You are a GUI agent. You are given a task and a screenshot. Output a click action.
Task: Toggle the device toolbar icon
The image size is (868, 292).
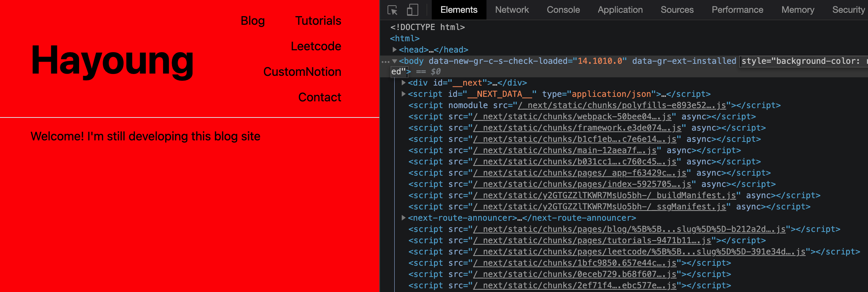pyautogui.click(x=412, y=10)
